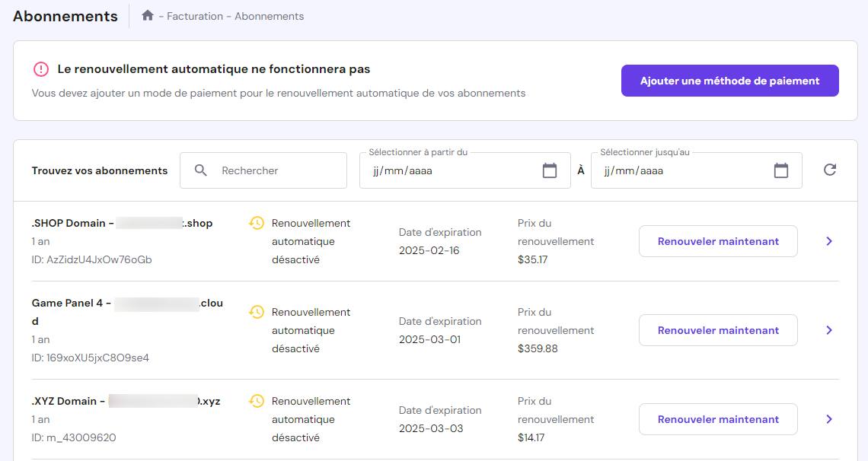Click Ajouter une méthode de paiement
Screen dimensions: 868x461
tap(729, 80)
